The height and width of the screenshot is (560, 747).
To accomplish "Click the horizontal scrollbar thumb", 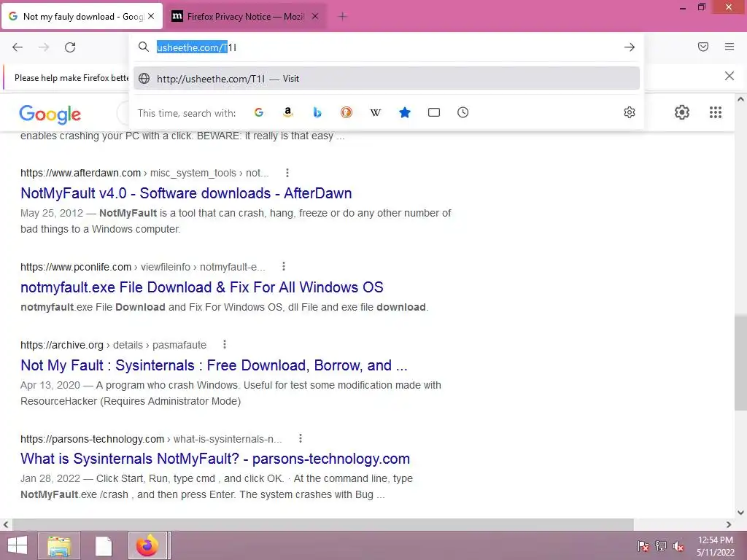I will point(323,524).
